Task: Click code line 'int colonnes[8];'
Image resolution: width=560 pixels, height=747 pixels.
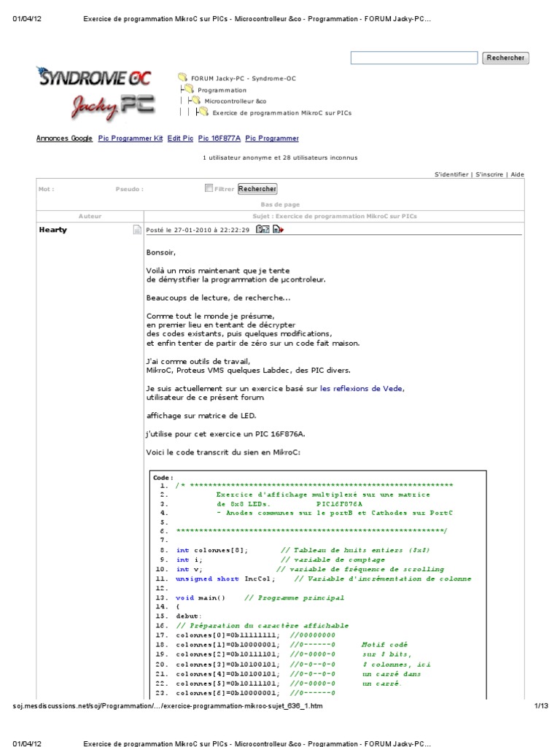Action: pyautogui.click(x=212, y=550)
